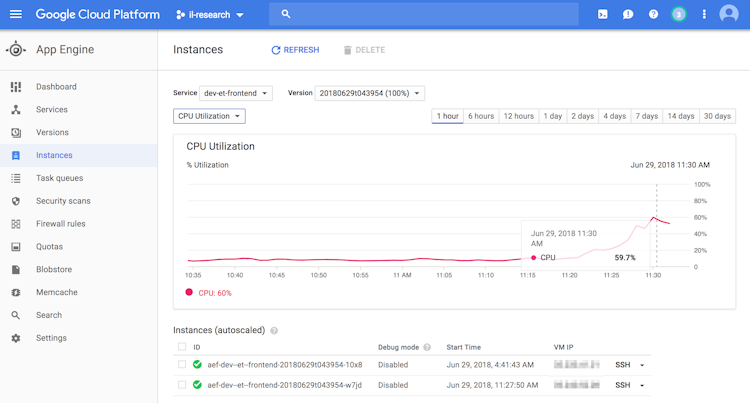The image size is (750, 403).
Task: Select the 14 days time range
Action: (x=681, y=116)
